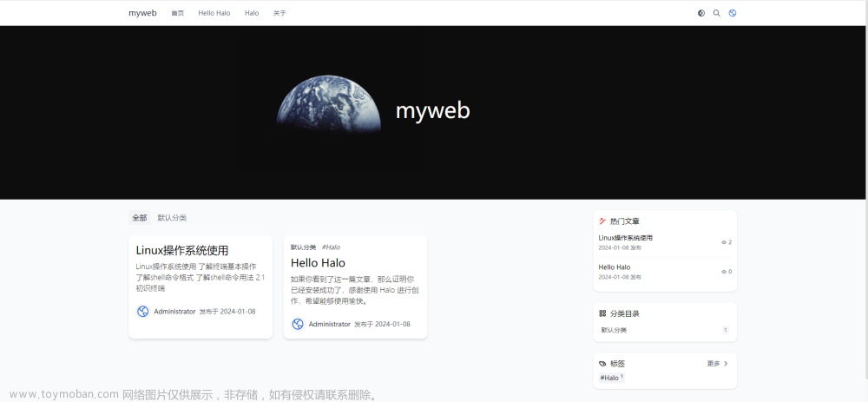
Task: Open Hello Halo in 热门文章 list
Action: pyautogui.click(x=615, y=267)
